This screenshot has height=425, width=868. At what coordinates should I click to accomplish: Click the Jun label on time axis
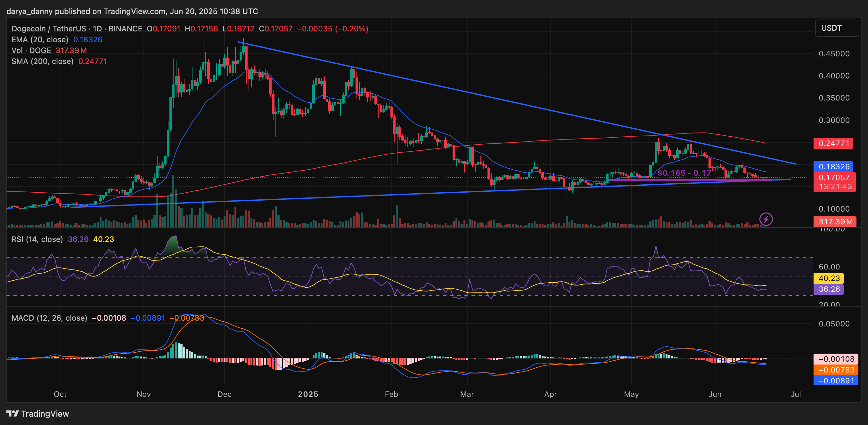tap(715, 394)
